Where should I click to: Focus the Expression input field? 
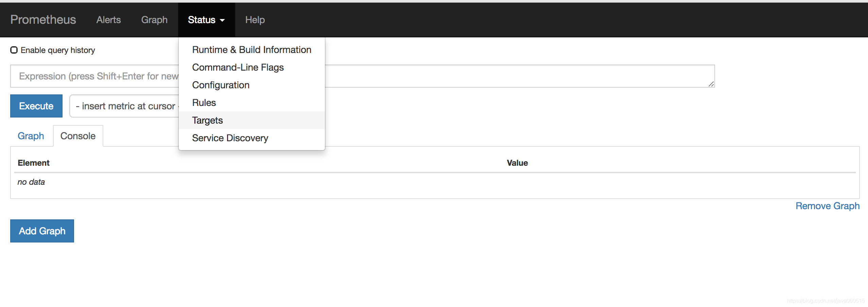click(x=362, y=76)
